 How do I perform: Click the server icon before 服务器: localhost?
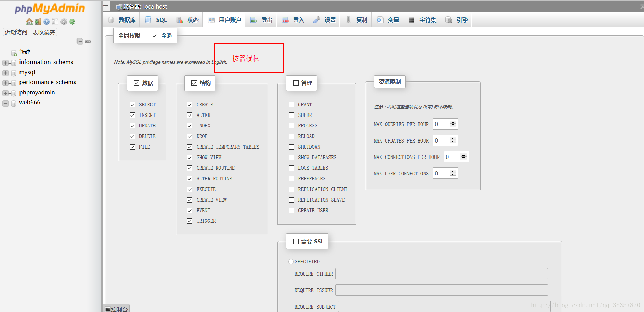click(x=119, y=7)
